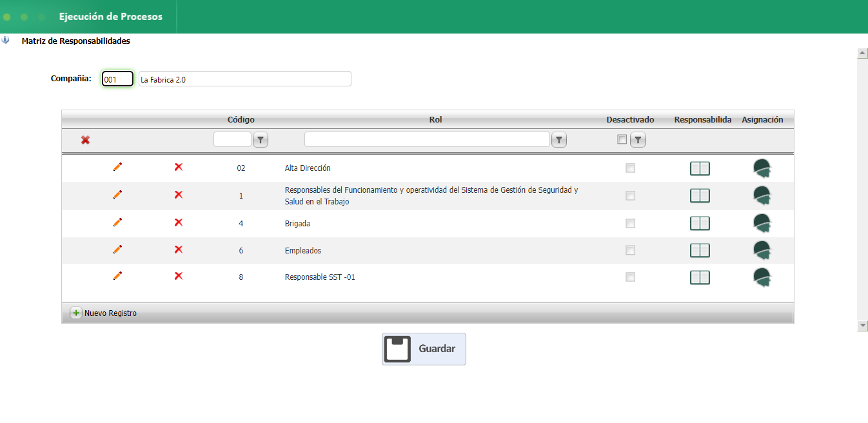Click the info icon beside Matriz de Responsabilidades
Screen dimensions: 868x423
5,40
